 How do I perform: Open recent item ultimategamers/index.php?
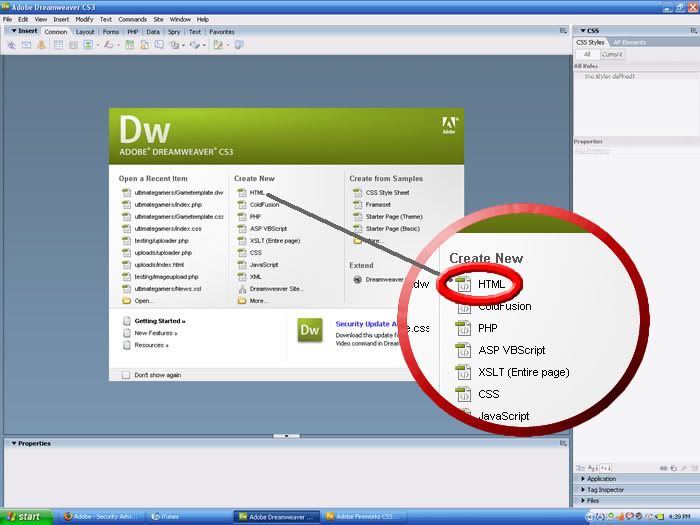tap(168, 204)
